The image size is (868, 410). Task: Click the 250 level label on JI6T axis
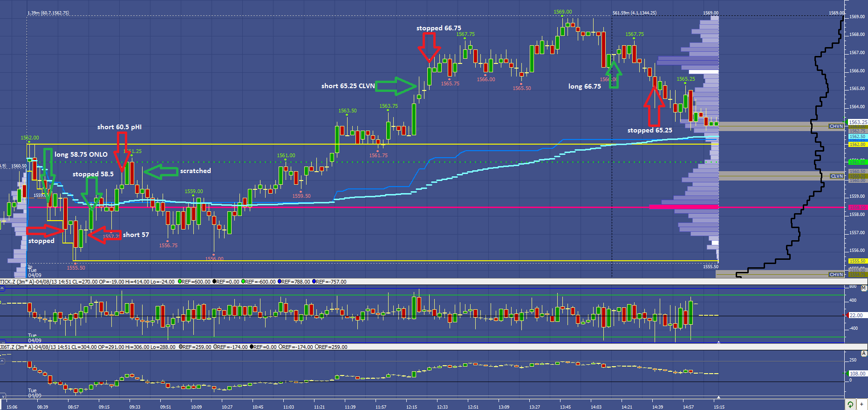pyautogui.click(x=853, y=360)
